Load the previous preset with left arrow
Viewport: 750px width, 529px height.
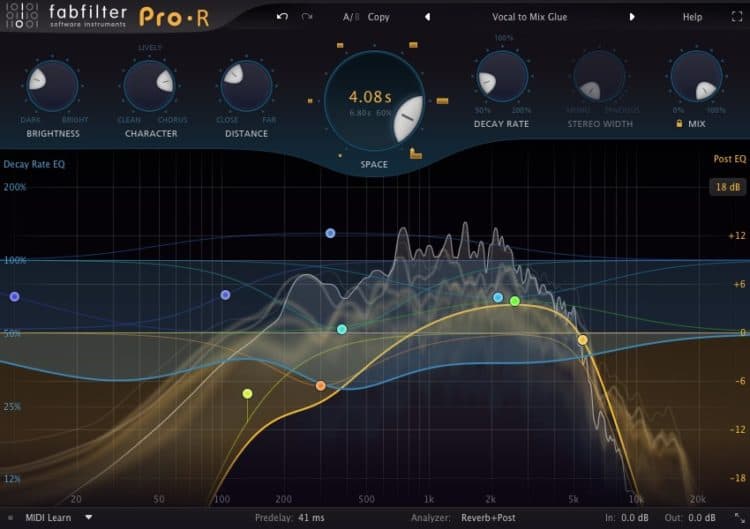click(x=427, y=17)
